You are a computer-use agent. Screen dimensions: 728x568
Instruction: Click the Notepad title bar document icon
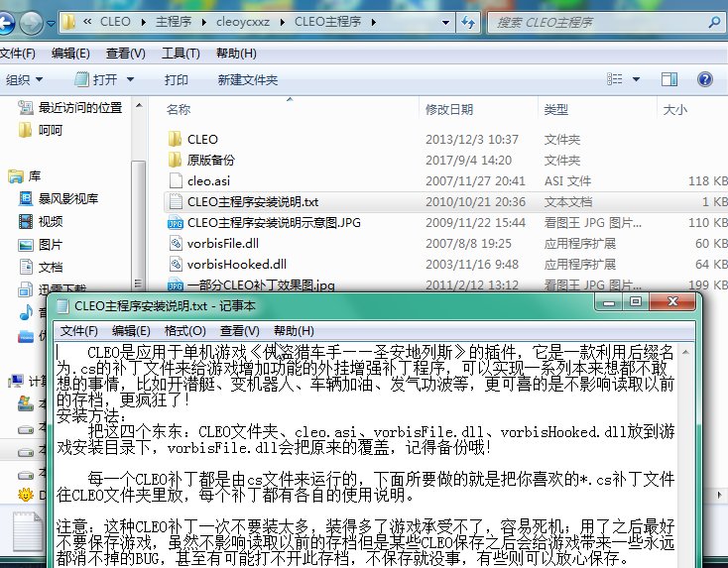click(x=62, y=306)
